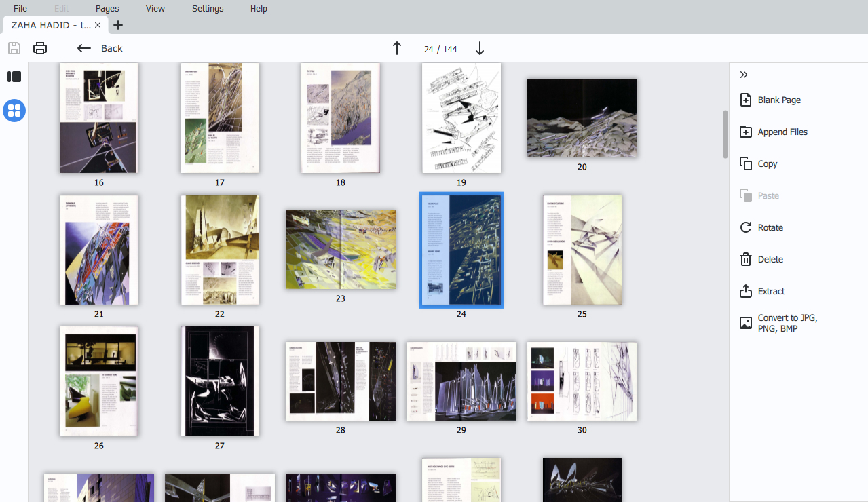Screen dimensions: 868x502
Task: Click the Blank Page icon
Action: point(746,100)
